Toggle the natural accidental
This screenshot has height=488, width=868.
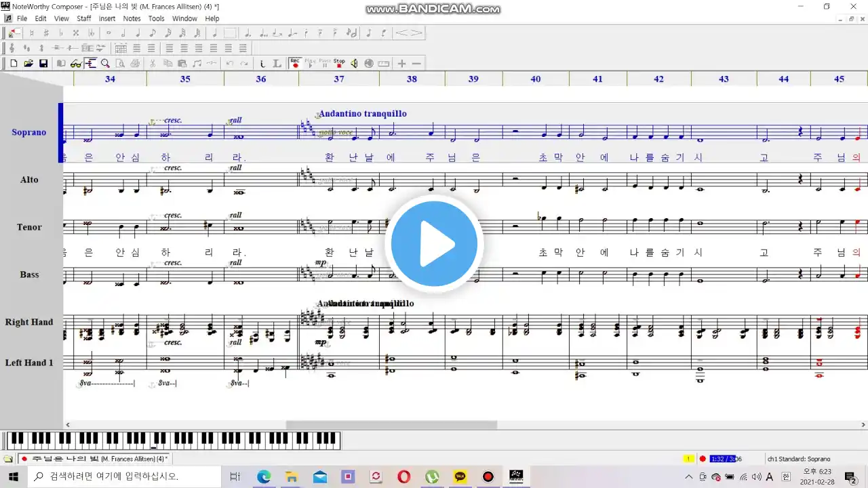pyautogui.click(x=31, y=33)
